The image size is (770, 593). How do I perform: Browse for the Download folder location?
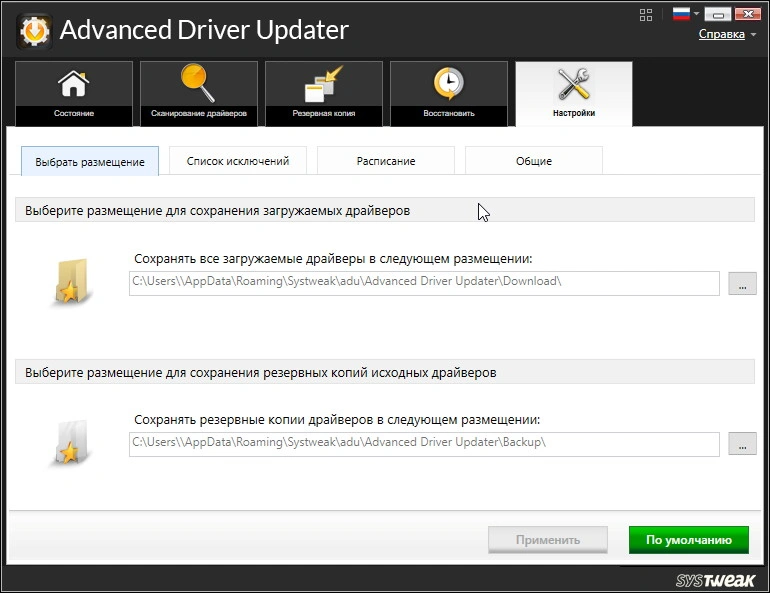pyautogui.click(x=742, y=284)
